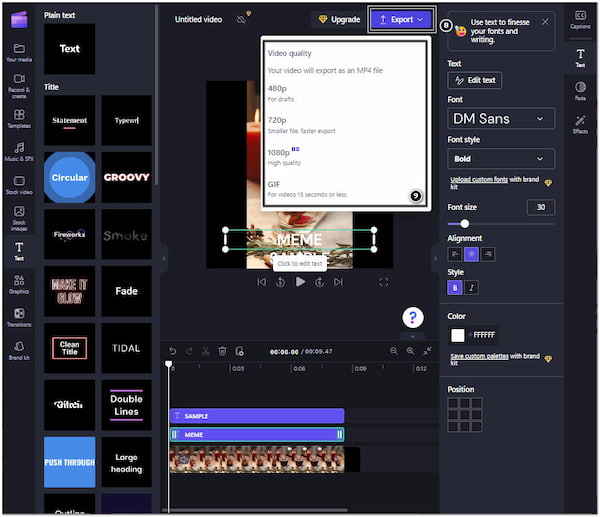Open Brand kit in sidebar
Screen dimensions: 600x517
click(19, 350)
